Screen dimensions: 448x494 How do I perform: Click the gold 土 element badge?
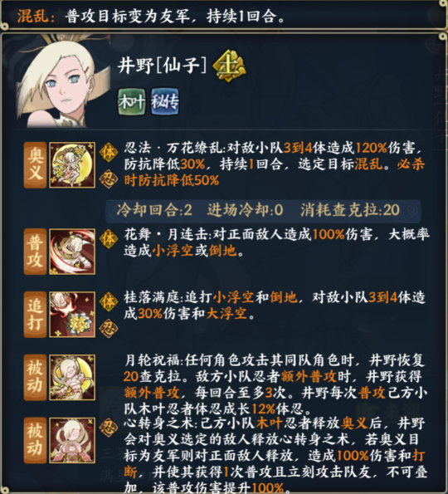pos(229,66)
